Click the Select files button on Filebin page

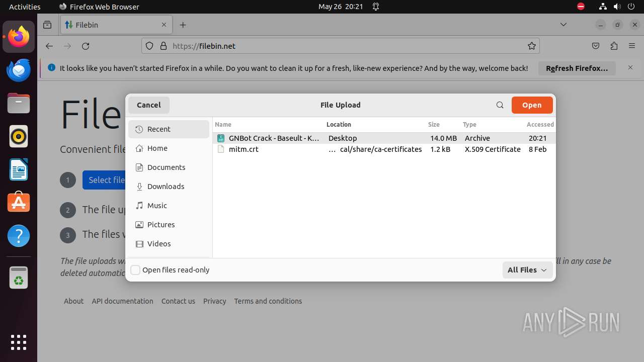104,180
